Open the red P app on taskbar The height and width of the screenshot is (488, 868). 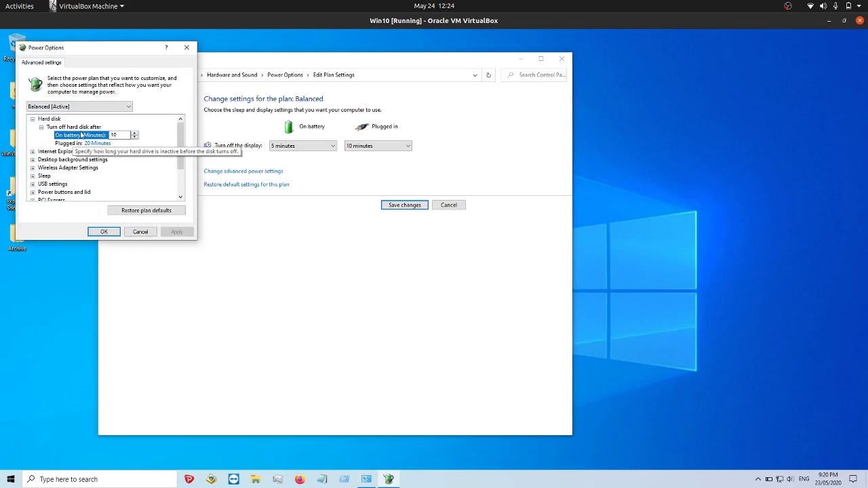click(189, 479)
